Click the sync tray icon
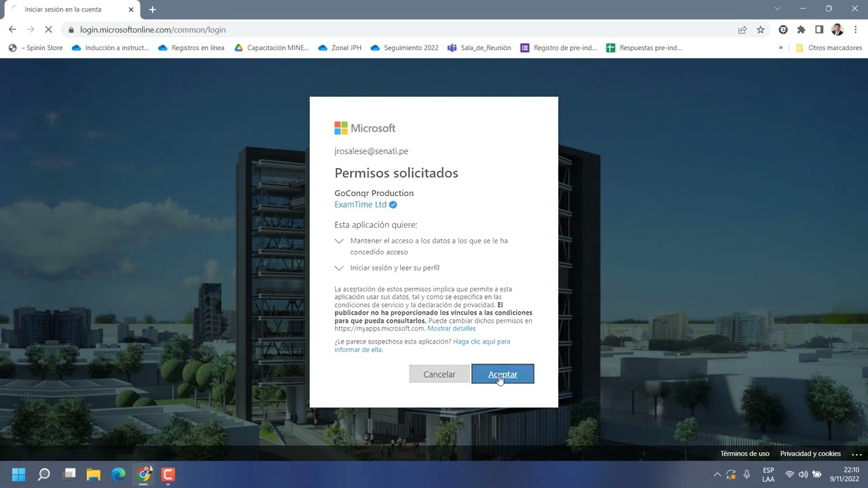This screenshot has width=868, height=488. [731, 474]
